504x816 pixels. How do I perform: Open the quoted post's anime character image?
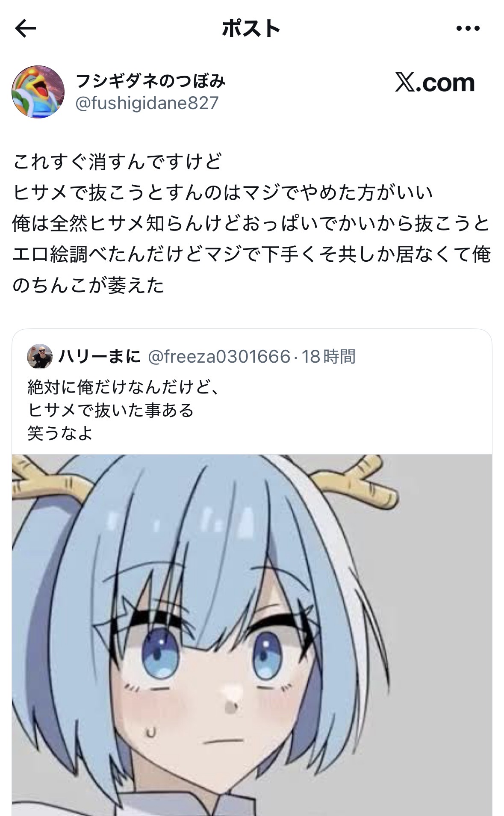(252, 635)
